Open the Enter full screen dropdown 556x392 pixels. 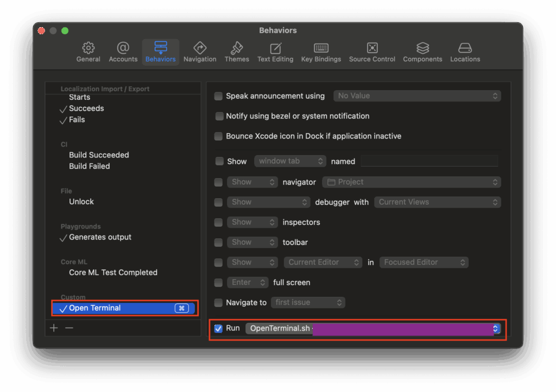tap(248, 282)
